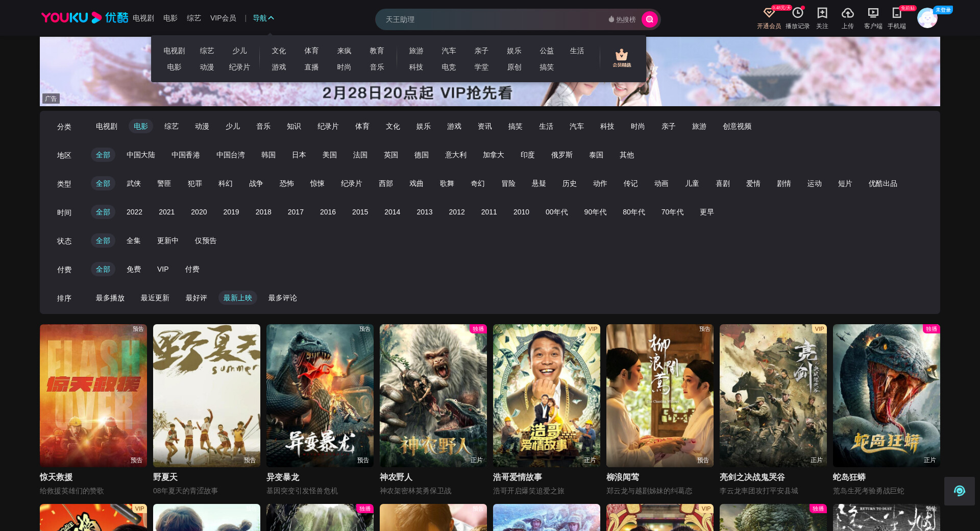Select the 免费 payment filter

[x=134, y=269]
